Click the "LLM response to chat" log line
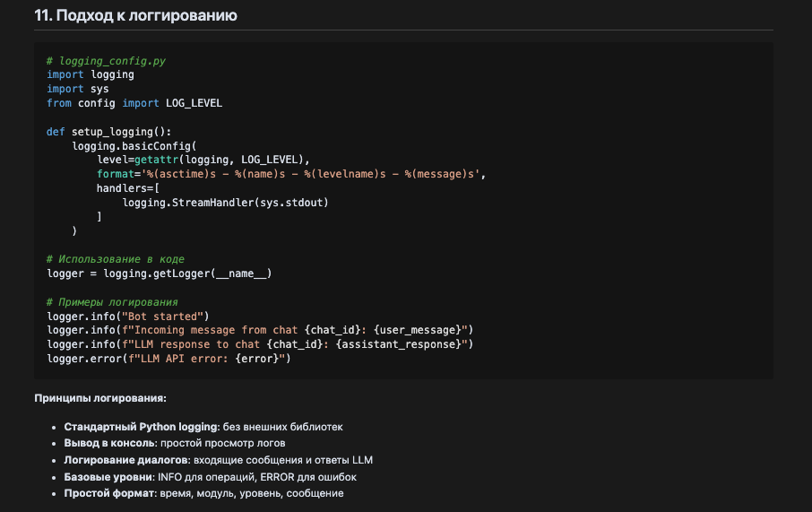The width and height of the screenshot is (812, 512). (260, 344)
